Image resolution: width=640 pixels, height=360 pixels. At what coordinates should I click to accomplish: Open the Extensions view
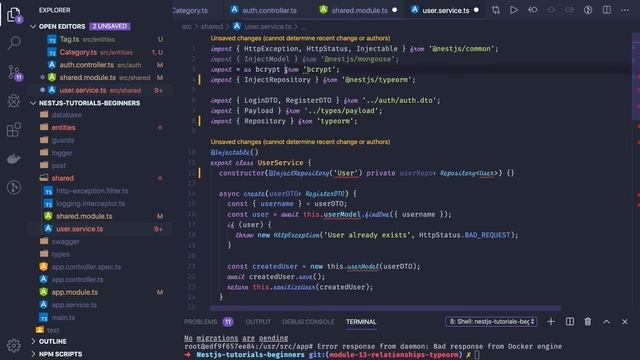[14, 130]
